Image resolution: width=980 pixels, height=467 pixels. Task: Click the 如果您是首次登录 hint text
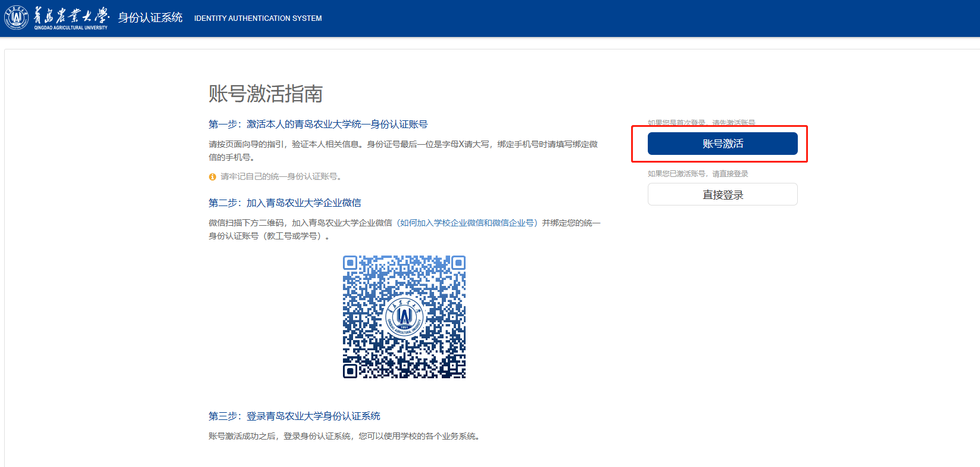click(701, 122)
